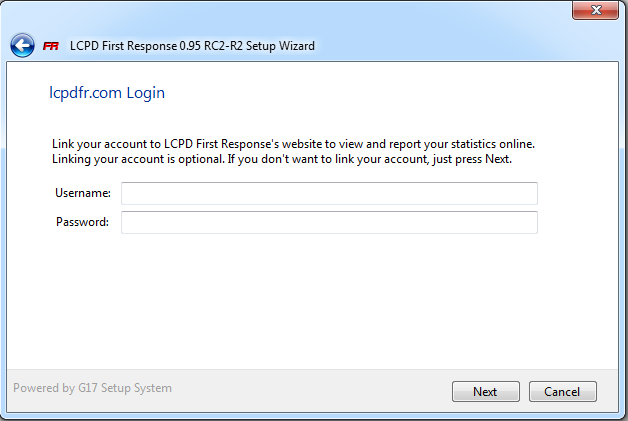The image size is (628, 421).
Task: Click the LCPD First Response Setup Wizard title
Action: click(192, 46)
